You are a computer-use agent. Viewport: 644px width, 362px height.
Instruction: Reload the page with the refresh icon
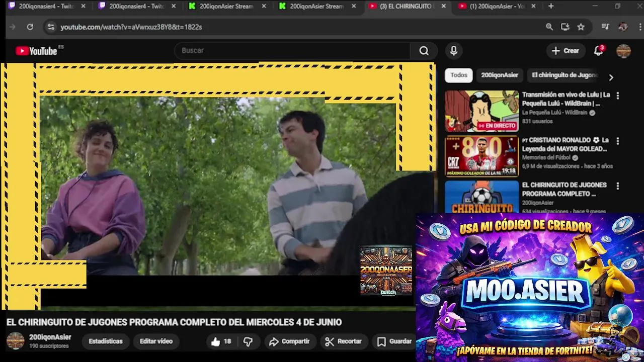click(x=30, y=27)
